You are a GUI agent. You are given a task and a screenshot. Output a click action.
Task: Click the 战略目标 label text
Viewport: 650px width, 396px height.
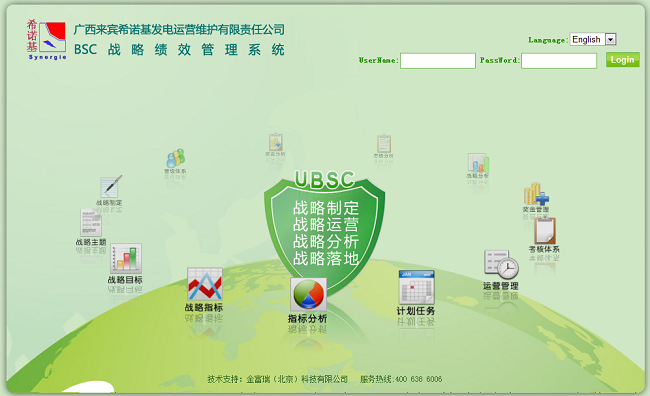[125, 280]
